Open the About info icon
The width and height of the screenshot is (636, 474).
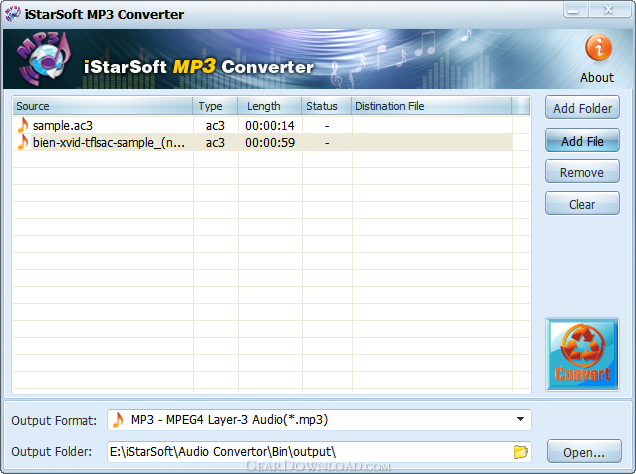tap(598, 48)
